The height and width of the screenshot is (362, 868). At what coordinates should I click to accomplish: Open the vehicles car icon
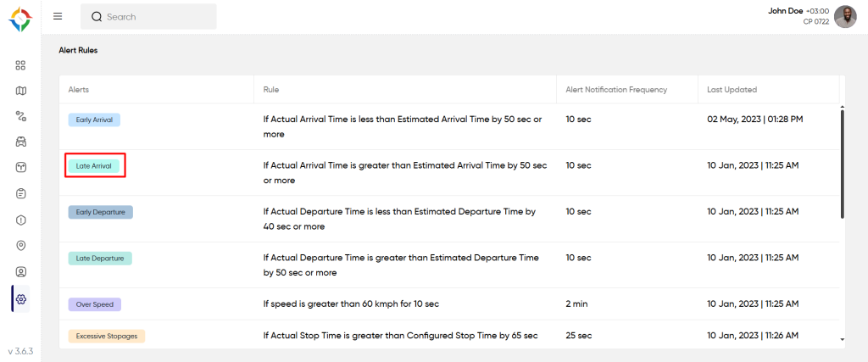(21, 142)
